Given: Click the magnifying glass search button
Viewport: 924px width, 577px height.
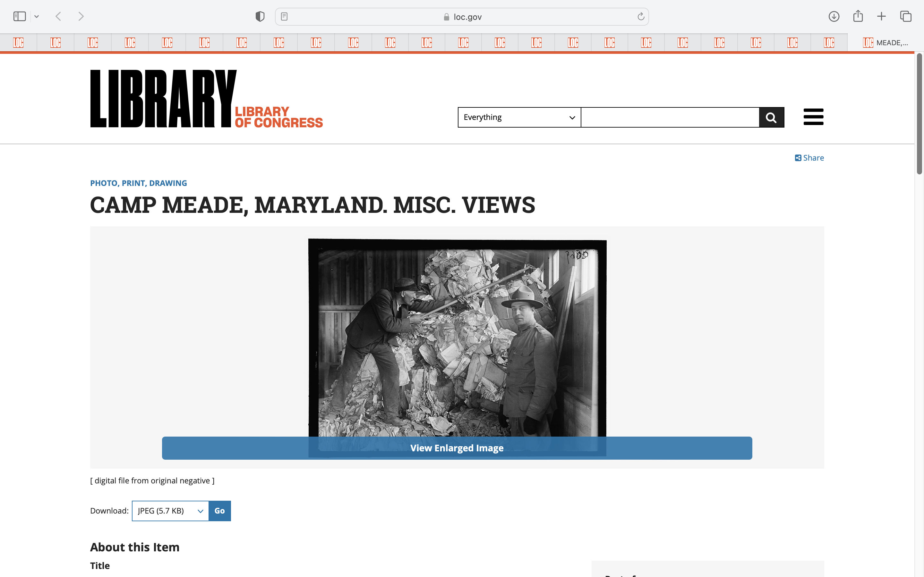Looking at the screenshot, I should (771, 117).
